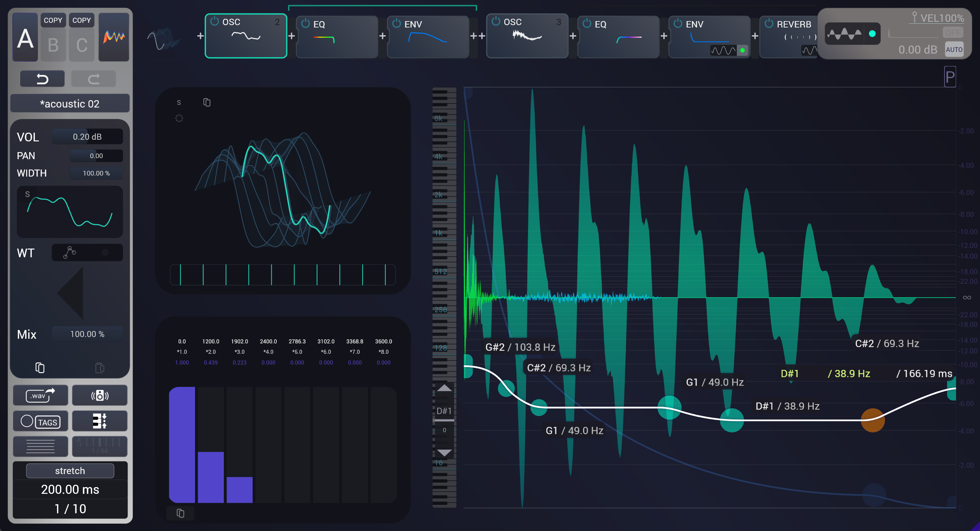980x531 pixels.
Task: Toggle power for OSC 2 module
Action: pyautogui.click(x=214, y=21)
